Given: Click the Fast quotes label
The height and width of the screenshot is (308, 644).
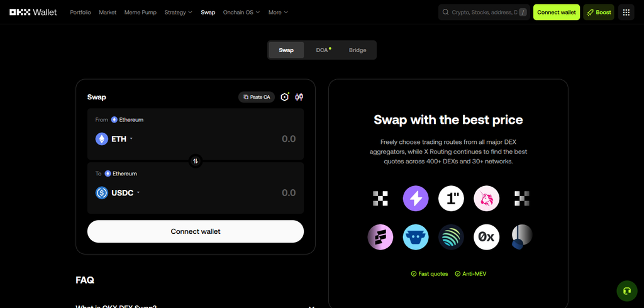Looking at the screenshot, I should 430,274.
